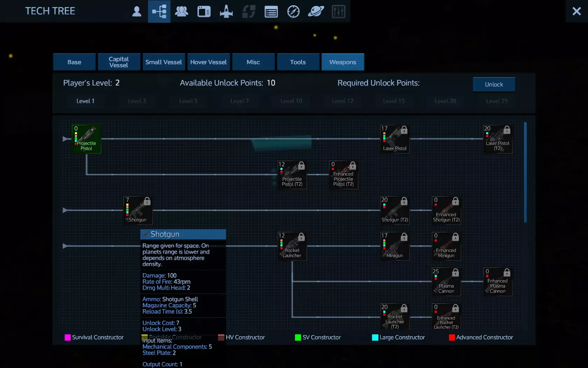Image resolution: width=588 pixels, height=368 pixels.
Task: Jump to Level 10 column header
Action: (291, 101)
